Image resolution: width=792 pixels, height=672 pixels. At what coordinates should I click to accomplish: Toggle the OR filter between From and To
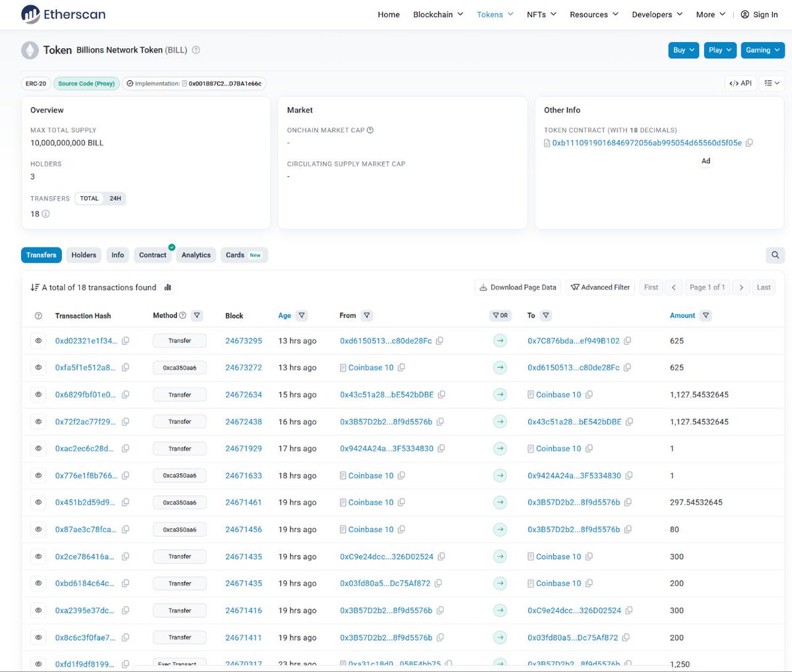point(500,316)
